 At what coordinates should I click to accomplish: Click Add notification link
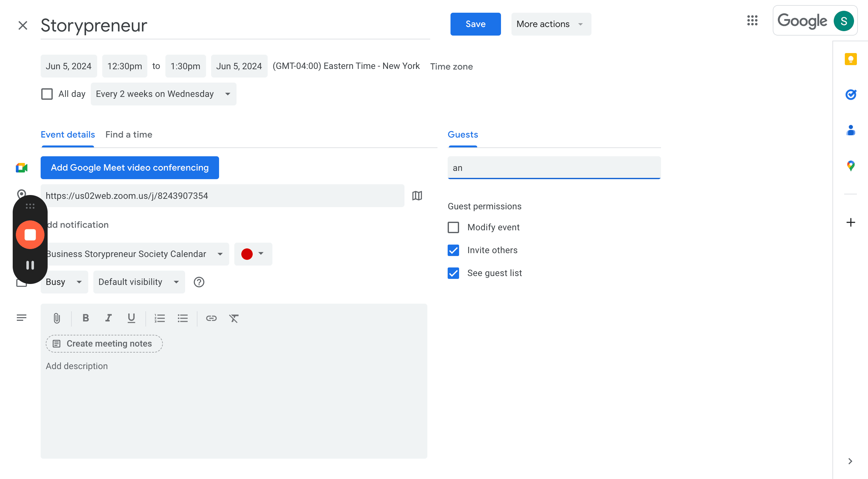tap(77, 225)
